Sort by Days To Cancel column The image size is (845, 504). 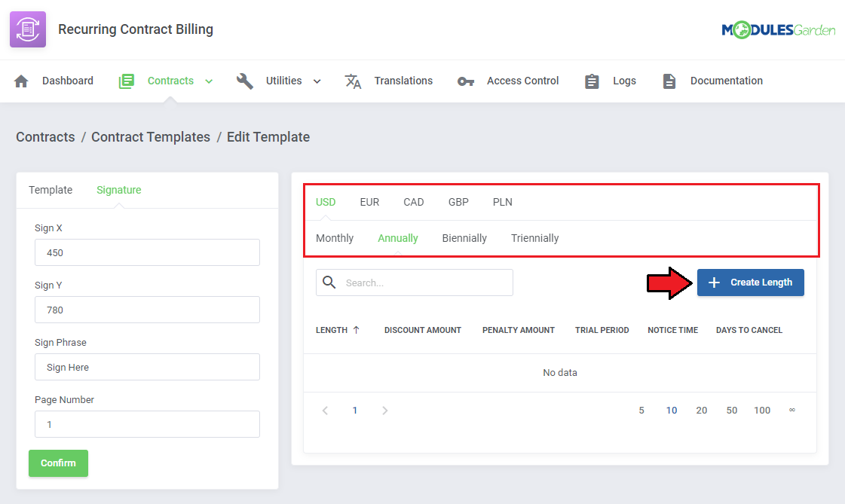click(749, 330)
